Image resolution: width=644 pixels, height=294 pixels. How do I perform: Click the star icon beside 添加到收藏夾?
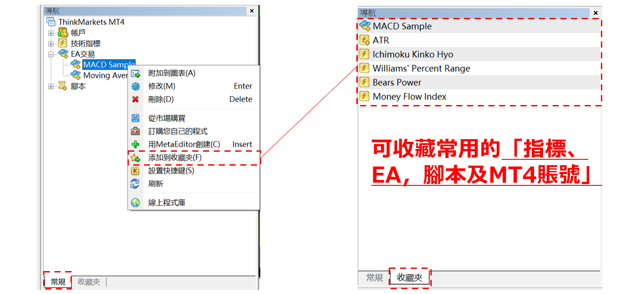click(x=135, y=158)
